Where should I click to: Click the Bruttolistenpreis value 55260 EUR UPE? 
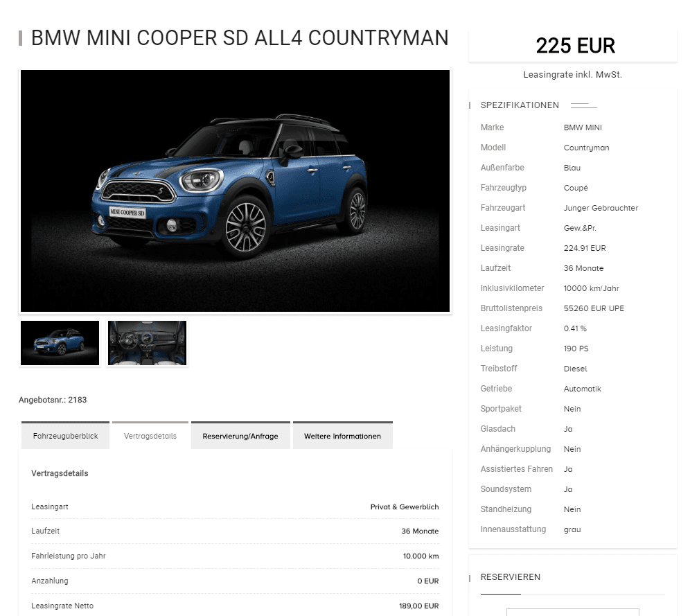tap(594, 308)
